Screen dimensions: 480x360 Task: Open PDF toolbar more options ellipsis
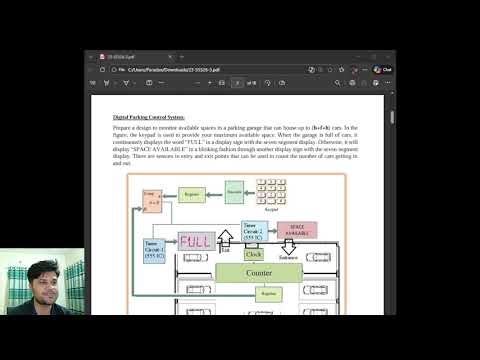point(388,83)
